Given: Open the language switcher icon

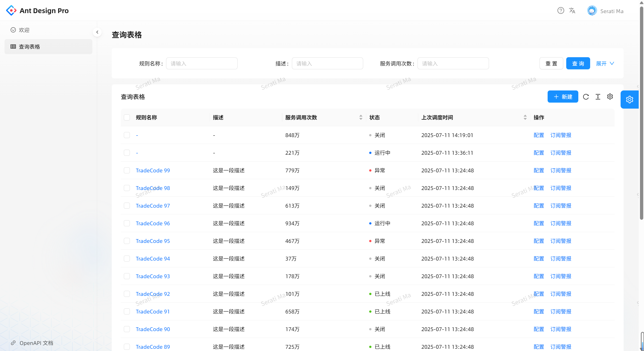Looking at the screenshot, I should [x=572, y=10].
